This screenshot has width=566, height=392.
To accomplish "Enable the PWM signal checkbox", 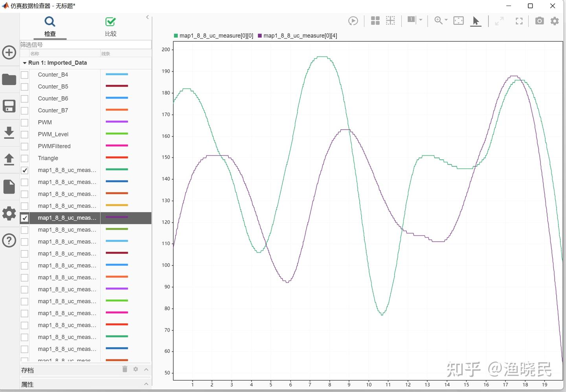I will (x=24, y=122).
